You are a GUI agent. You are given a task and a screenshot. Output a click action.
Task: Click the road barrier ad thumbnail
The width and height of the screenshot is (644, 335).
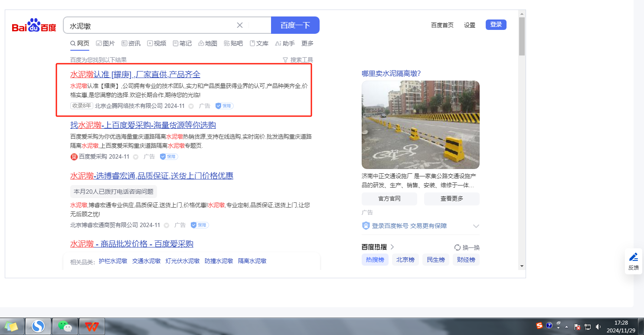point(420,125)
